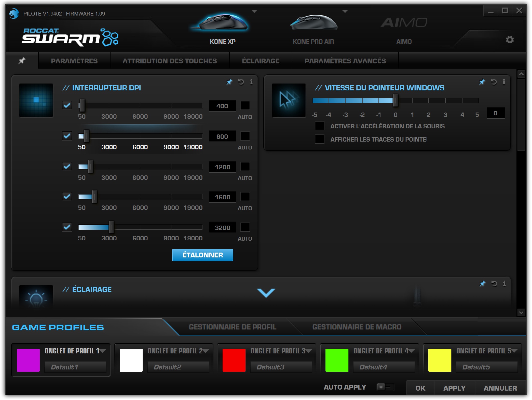
Task: Check Afficher les traces du pointeur
Action: click(320, 139)
